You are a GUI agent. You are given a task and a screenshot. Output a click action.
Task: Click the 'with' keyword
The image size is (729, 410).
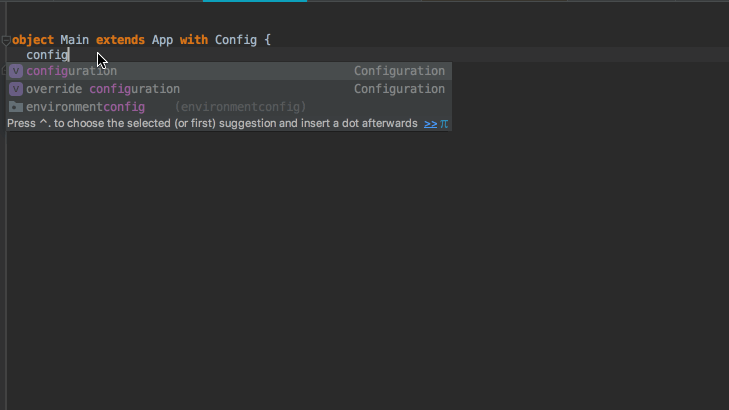click(194, 40)
